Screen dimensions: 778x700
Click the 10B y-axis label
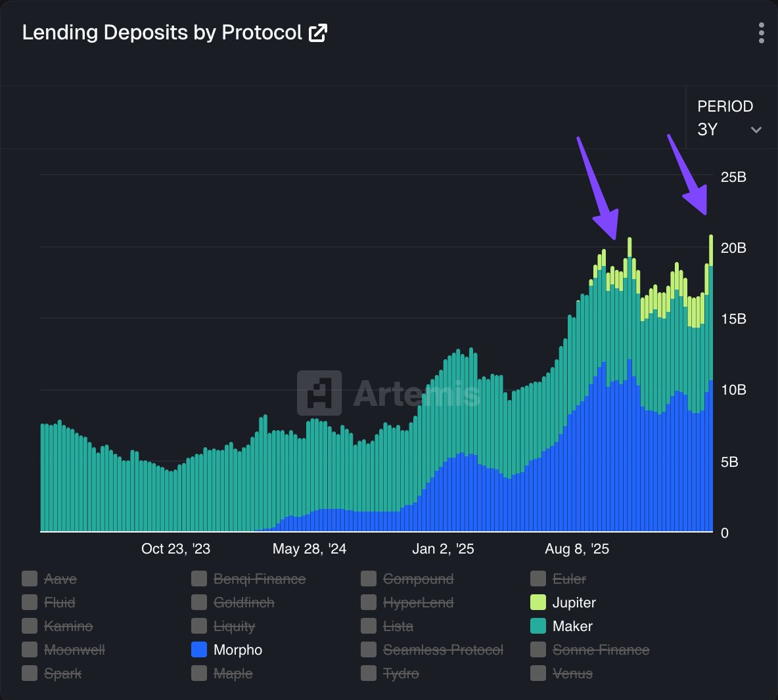[x=733, y=389]
